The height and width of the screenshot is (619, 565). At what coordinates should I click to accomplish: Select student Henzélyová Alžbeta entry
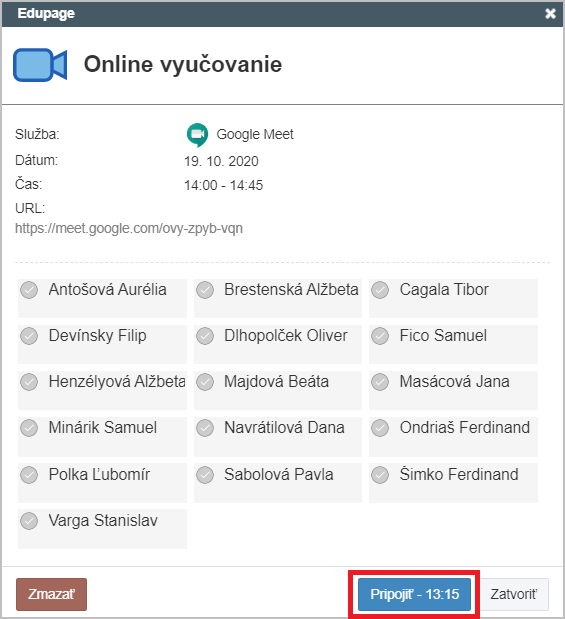(x=102, y=390)
